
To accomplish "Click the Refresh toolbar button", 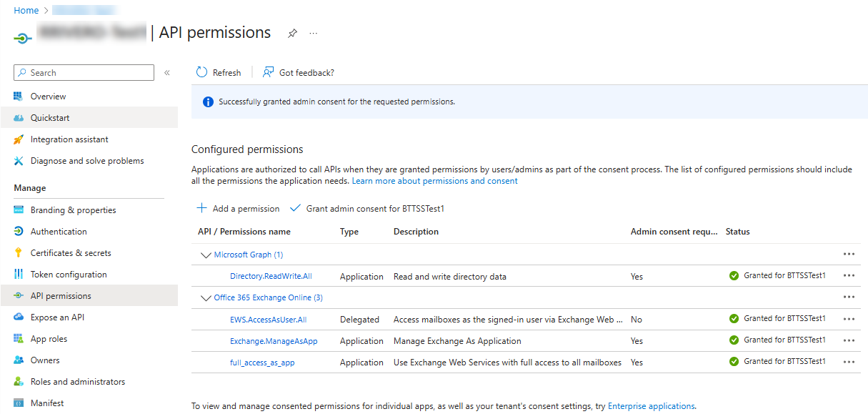I will (x=219, y=72).
